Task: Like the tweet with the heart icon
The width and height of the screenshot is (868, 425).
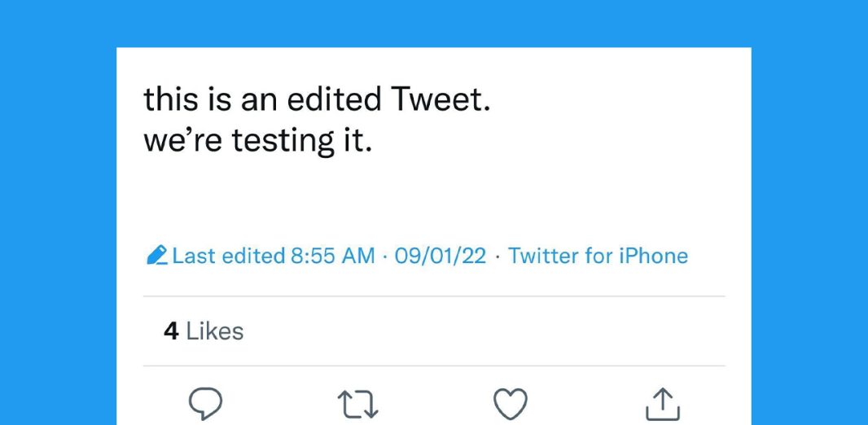Action: point(510,404)
